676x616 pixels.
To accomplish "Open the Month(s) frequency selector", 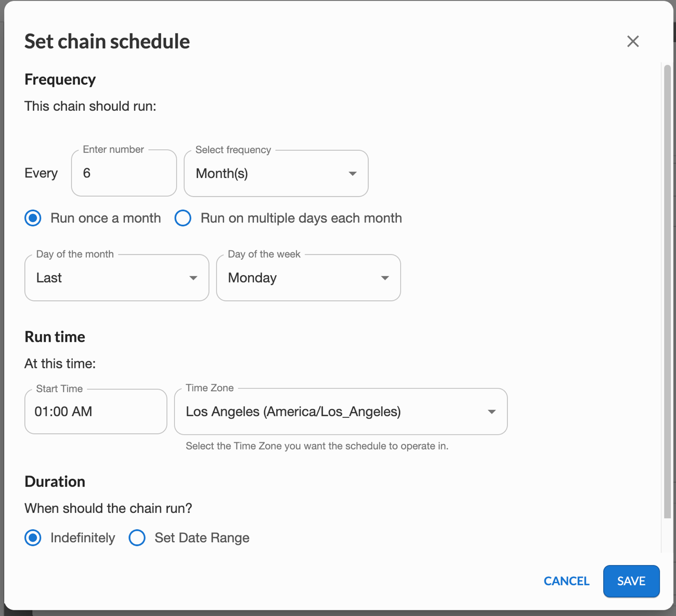I will pyautogui.click(x=276, y=173).
